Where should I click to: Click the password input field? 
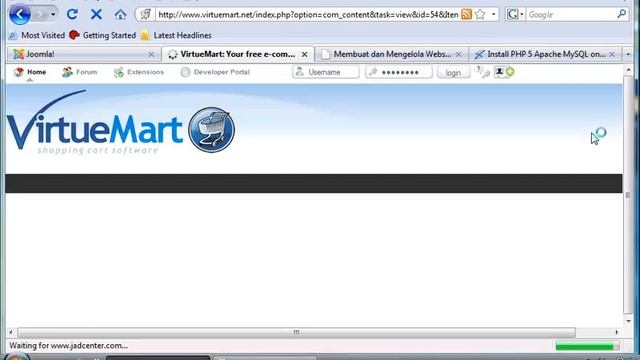click(399, 72)
